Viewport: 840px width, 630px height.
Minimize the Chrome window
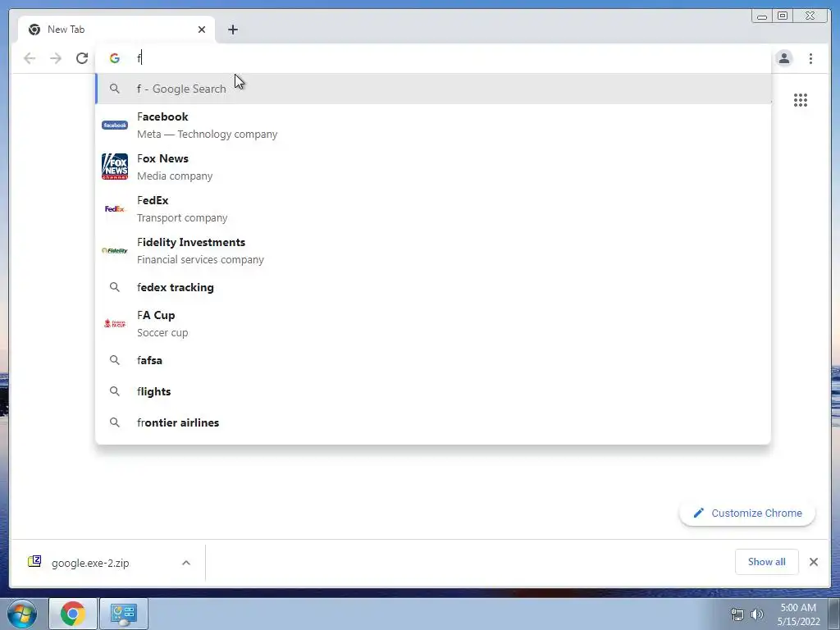[x=762, y=16]
